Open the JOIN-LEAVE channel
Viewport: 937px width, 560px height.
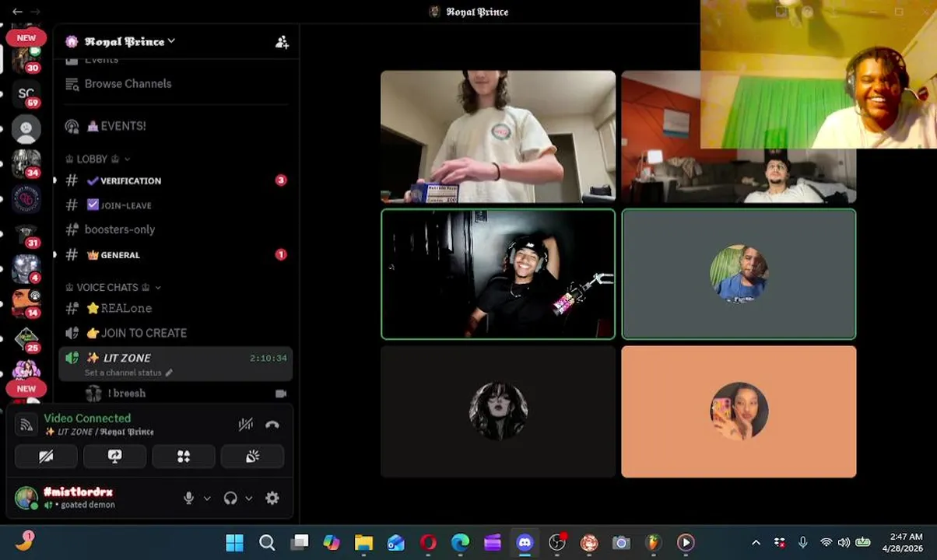tap(176, 205)
